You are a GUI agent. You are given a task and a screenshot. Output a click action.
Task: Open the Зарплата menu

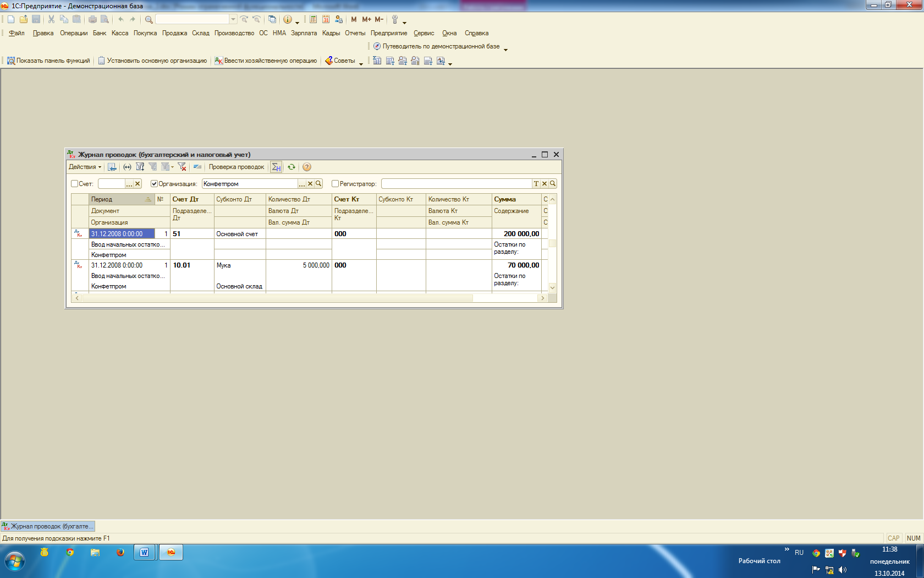304,33
